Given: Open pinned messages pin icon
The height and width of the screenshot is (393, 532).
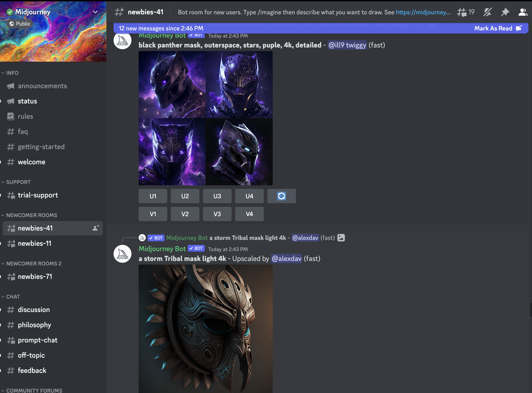Looking at the screenshot, I should tap(505, 12).
